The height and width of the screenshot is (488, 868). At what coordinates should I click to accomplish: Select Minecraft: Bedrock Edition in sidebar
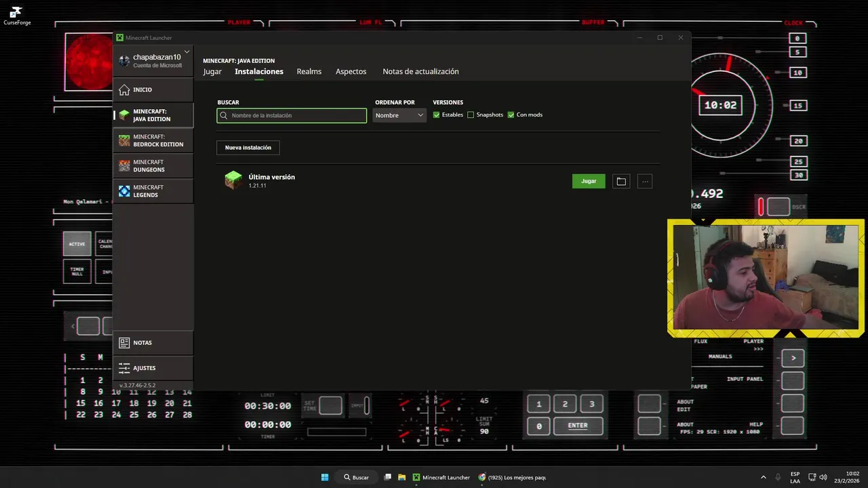coord(153,140)
